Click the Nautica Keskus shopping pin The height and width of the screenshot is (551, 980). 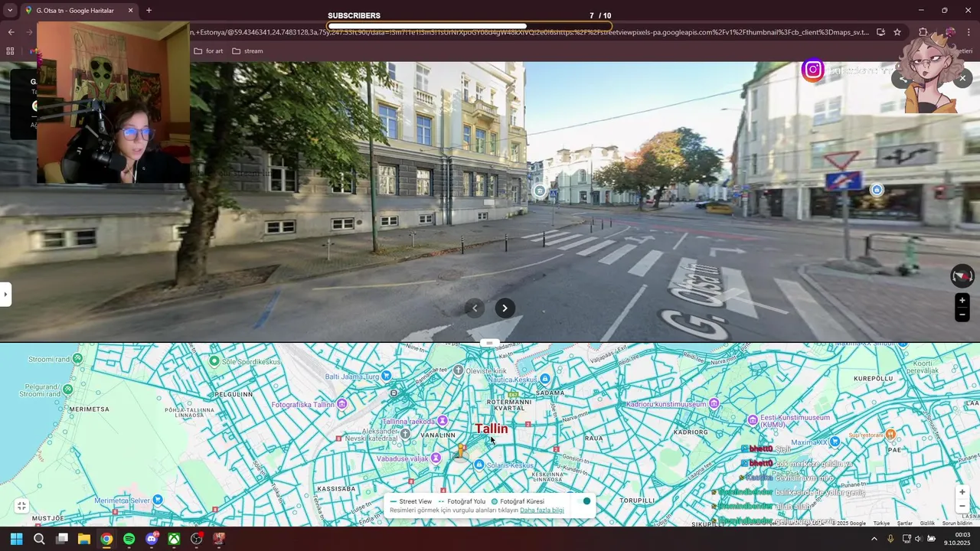coord(544,379)
